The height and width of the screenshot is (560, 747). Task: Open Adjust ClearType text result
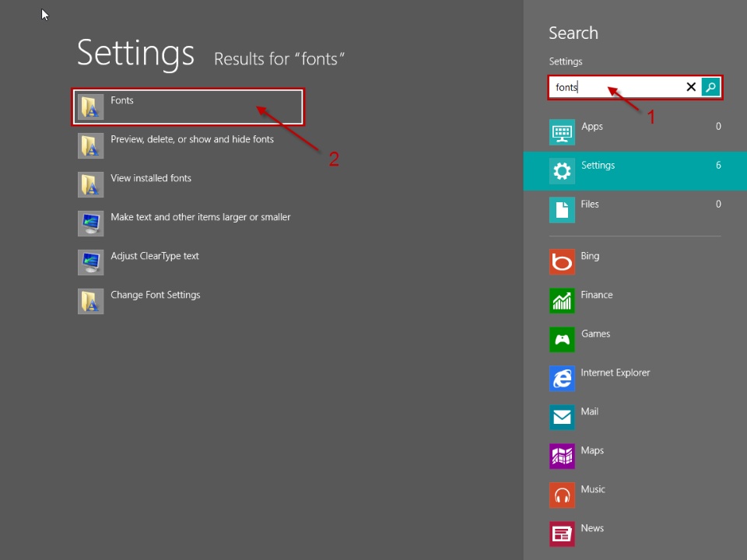[155, 256]
